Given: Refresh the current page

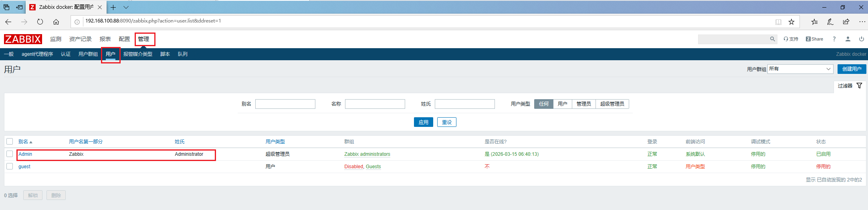Looking at the screenshot, I should coord(40,22).
